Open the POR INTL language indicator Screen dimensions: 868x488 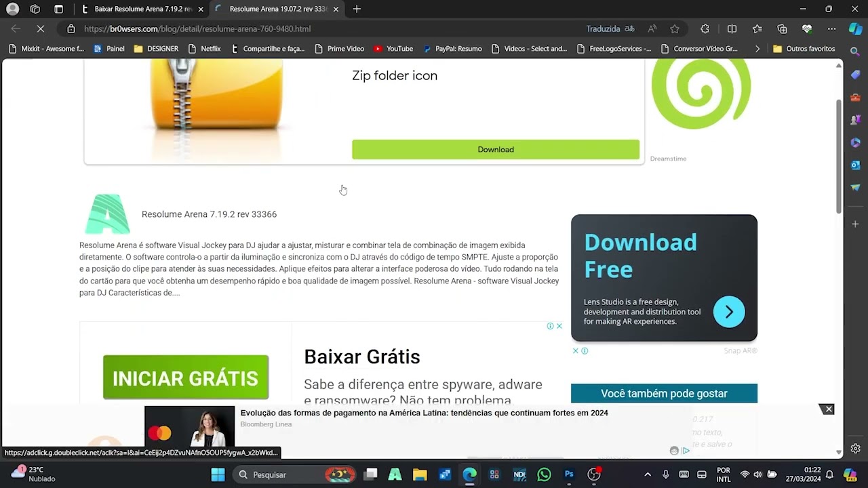(724, 474)
